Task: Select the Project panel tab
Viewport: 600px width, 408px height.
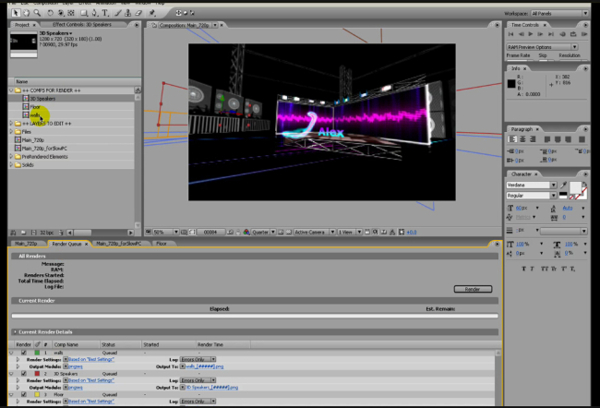Action: [x=22, y=25]
